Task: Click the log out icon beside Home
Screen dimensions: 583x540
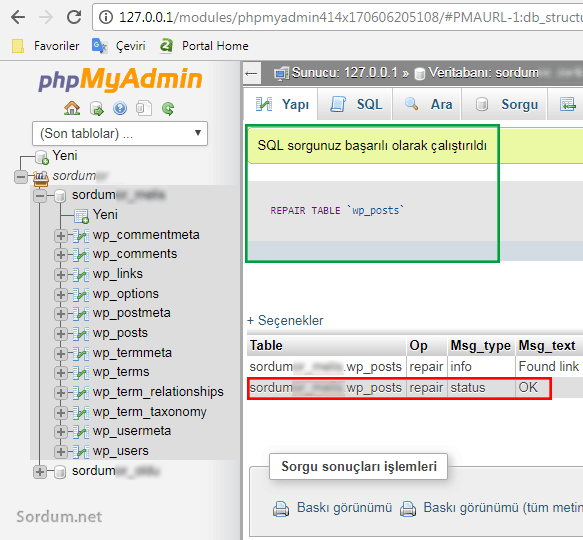Action: click(x=97, y=109)
